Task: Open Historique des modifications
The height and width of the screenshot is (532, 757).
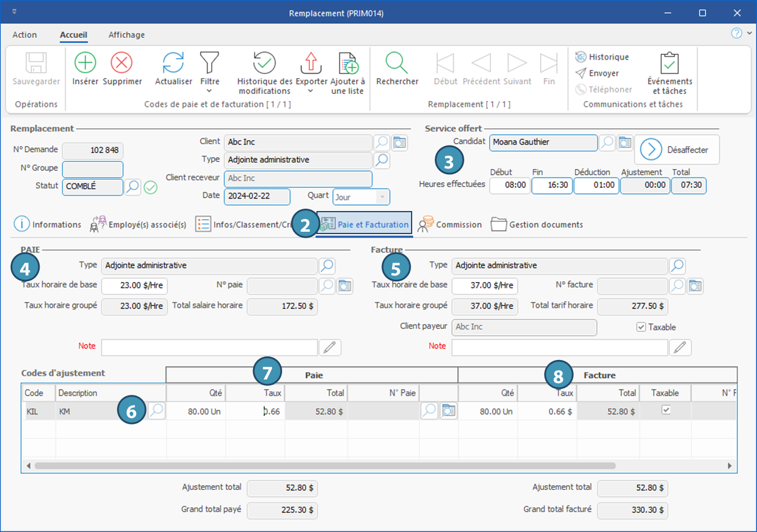Action: point(264,63)
